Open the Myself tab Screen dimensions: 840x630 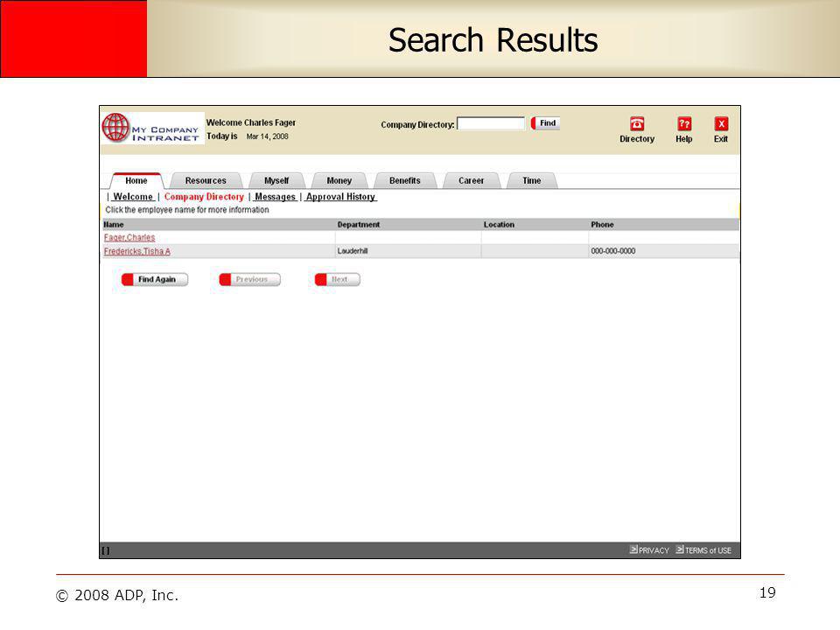(x=276, y=180)
